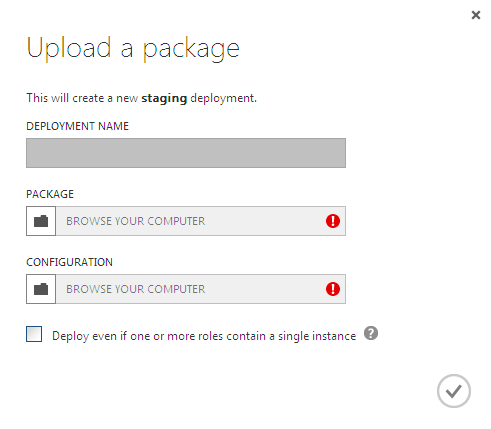Click the 'This will create a new' text
This screenshot has height=429, width=491.
click(82, 98)
